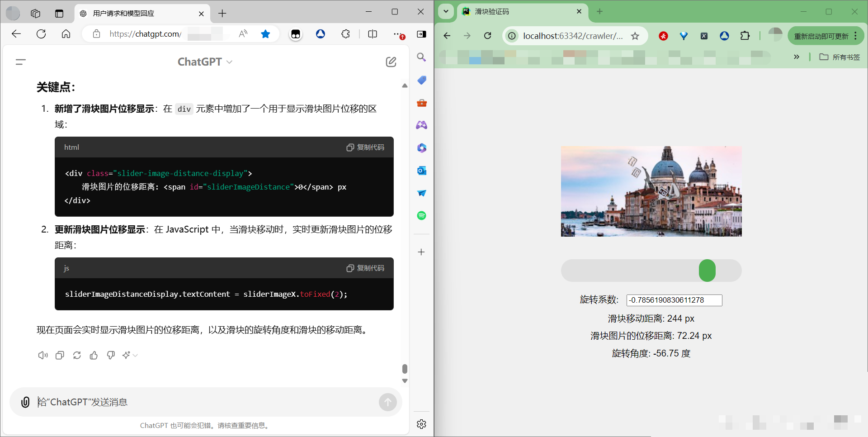Open the Chrome tab search dropdown
Viewport: 868px width, 437px height.
[446, 11]
